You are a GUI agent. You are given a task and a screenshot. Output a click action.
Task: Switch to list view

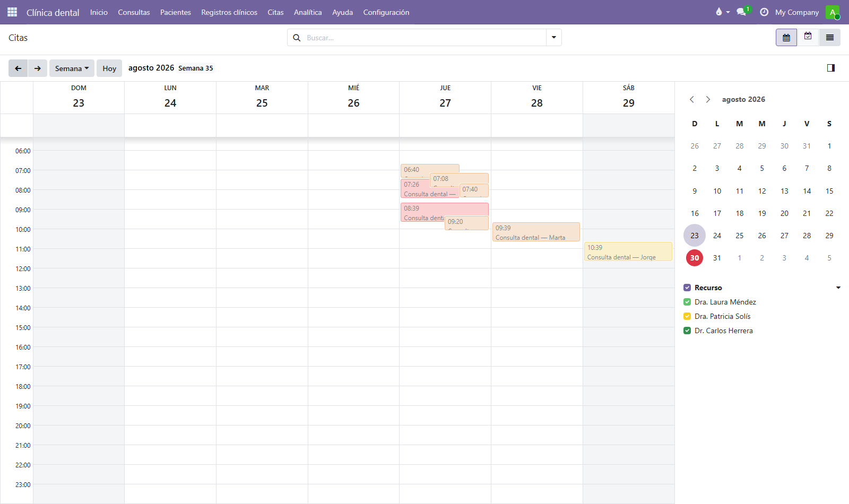point(830,38)
